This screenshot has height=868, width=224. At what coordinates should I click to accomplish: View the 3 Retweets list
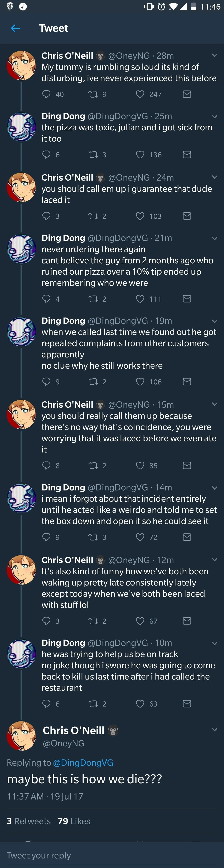point(29,821)
